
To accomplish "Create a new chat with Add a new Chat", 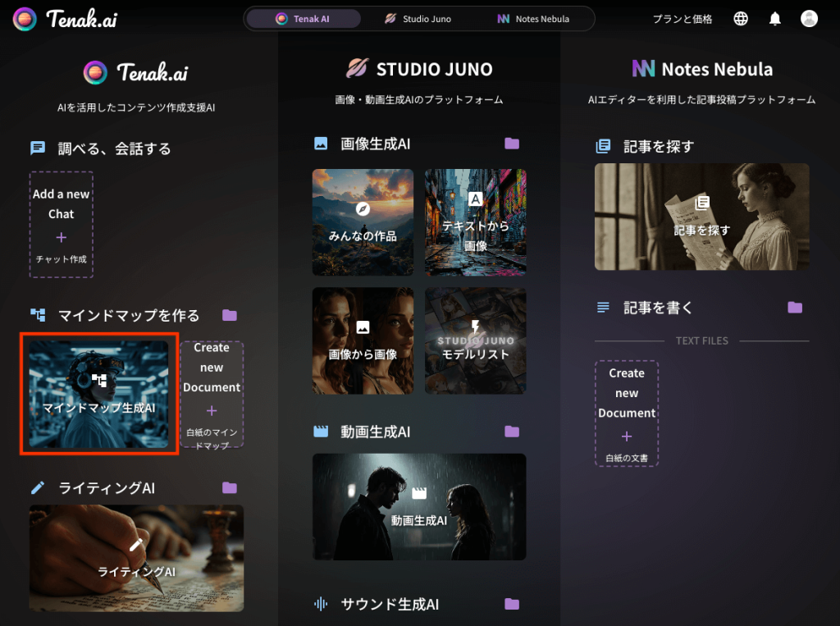I will coord(61,225).
